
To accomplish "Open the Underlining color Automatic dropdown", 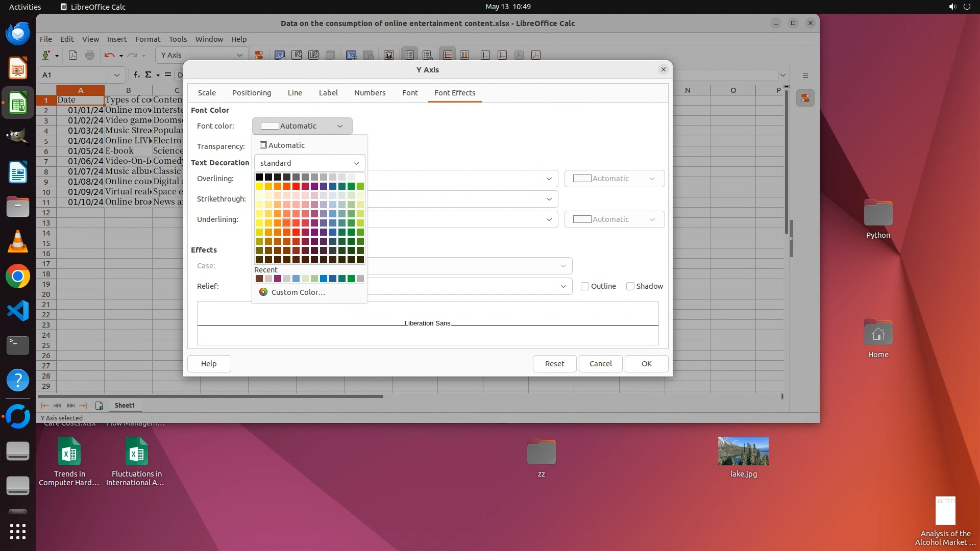I will (614, 219).
